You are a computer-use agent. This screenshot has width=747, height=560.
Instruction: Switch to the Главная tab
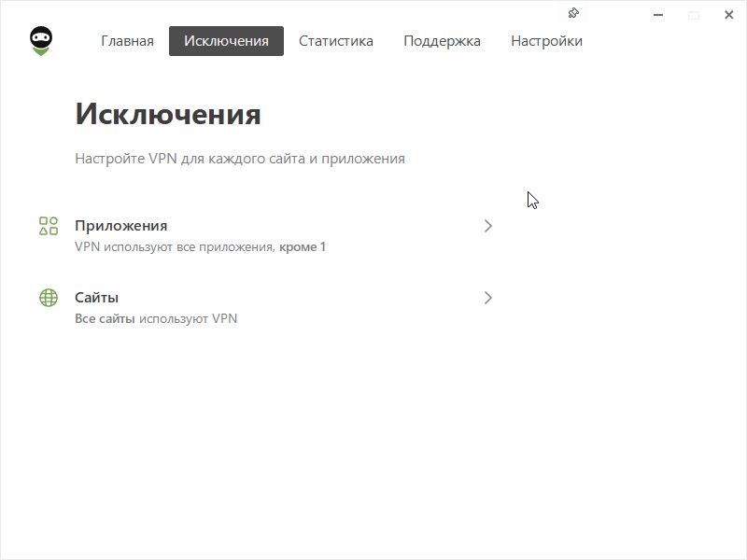[x=127, y=40]
